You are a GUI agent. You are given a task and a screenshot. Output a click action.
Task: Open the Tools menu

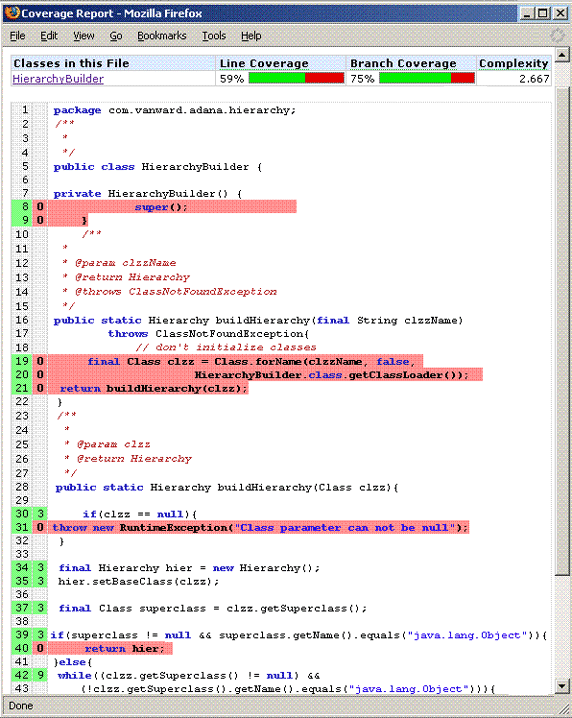pos(214,36)
